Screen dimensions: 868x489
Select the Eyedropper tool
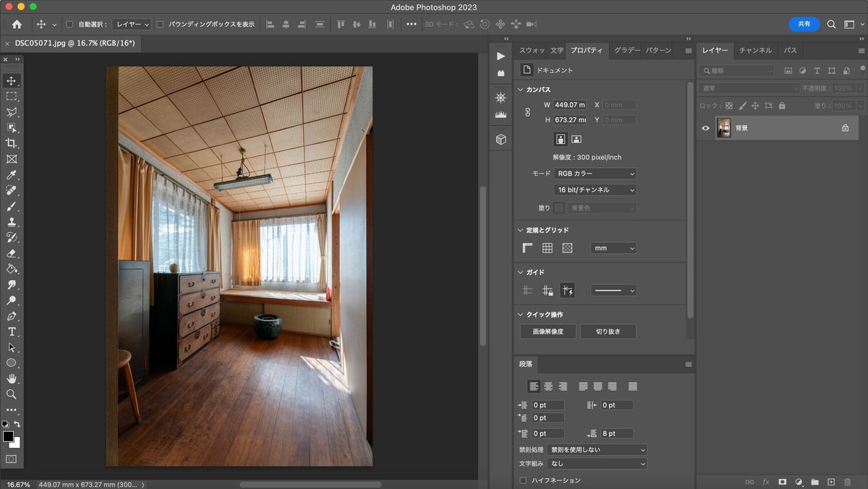(x=12, y=175)
